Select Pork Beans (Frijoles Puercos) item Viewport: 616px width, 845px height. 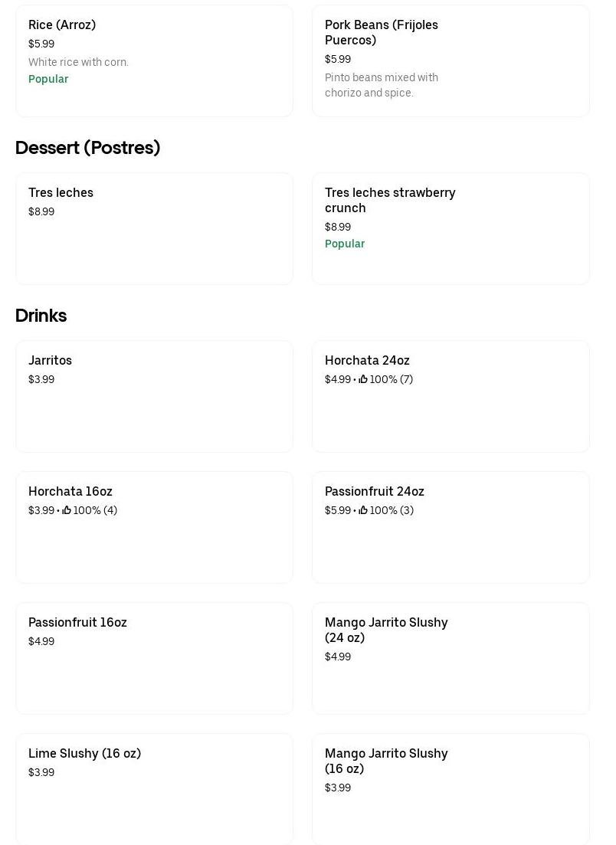pyautogui.click(x=451, y=61)
